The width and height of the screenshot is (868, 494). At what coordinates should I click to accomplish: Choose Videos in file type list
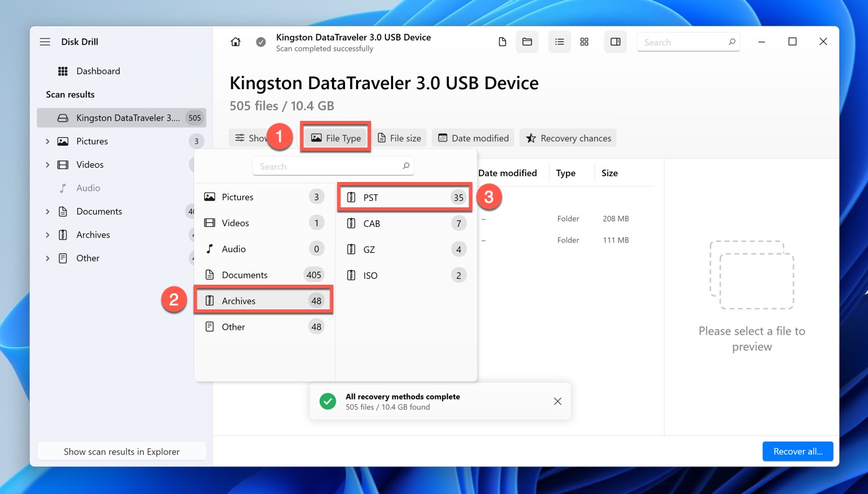click(x=264, y=223)
